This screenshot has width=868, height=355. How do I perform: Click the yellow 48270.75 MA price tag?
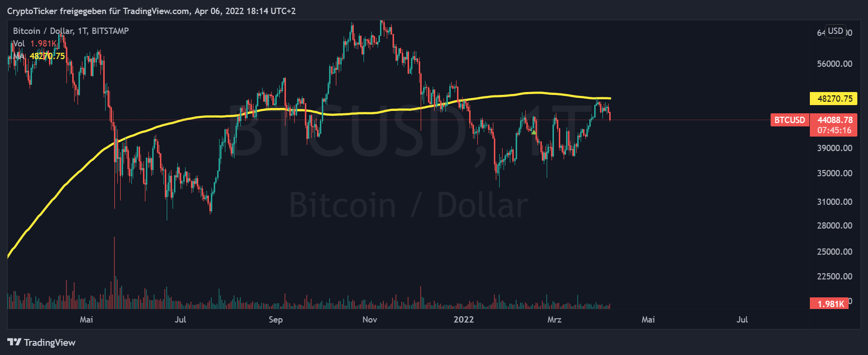tap(834, 99)
